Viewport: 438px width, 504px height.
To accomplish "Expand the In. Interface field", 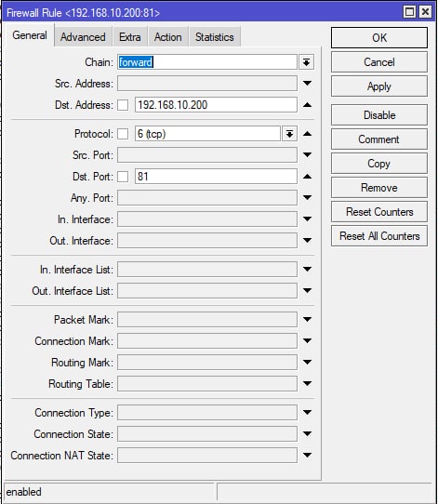I will (x=307, y=219).
